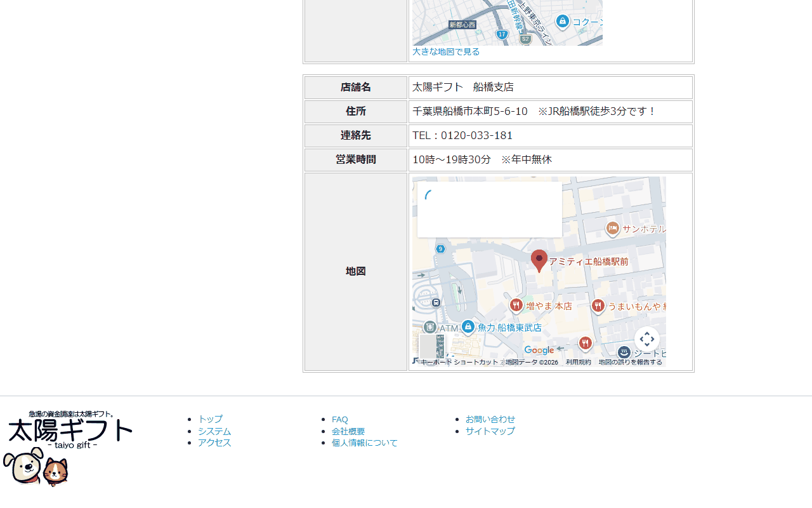The height and width of the screenshot is (508, 812).
Task: Open お問い合わせ footer link
Action: pyautogui.click(x=490, y=419)
